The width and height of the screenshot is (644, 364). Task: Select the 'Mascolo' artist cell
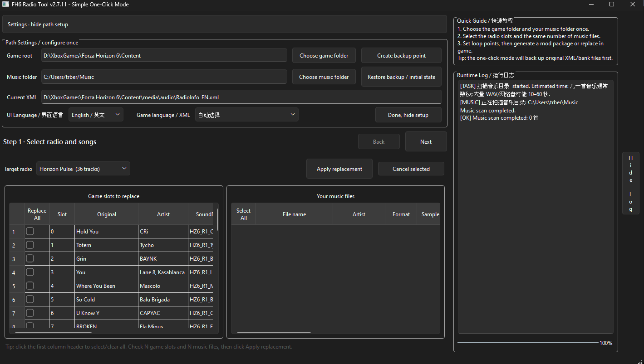click(163, 286)
